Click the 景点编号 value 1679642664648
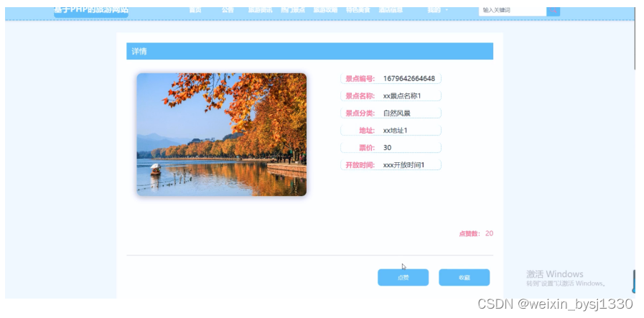Screen dimensions: 644x318 409,78
